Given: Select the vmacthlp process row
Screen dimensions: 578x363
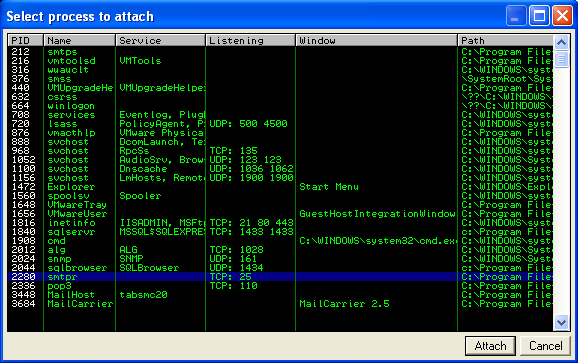Looking at the screenshot, I should point(280,133).
